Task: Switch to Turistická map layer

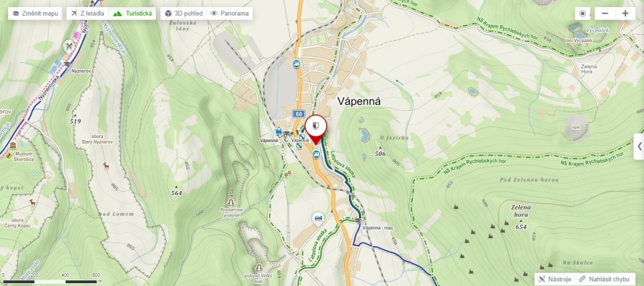Action: 132,14
